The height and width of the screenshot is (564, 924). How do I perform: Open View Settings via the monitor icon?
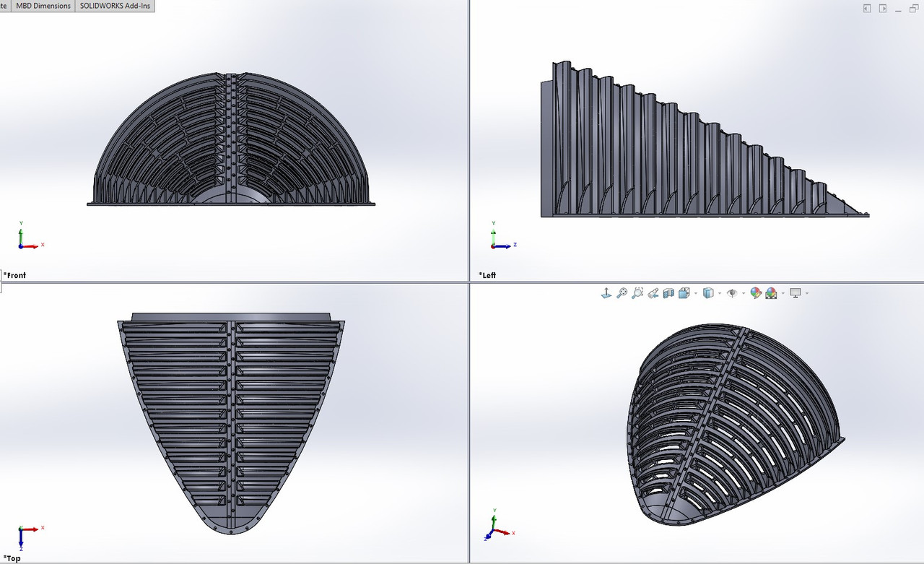click(x=794, y=292)
